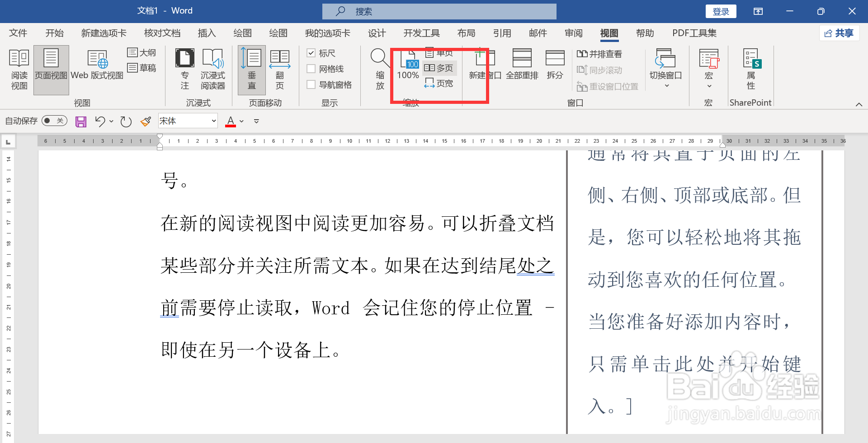Click the Undo arrow
Viewport: 868px width, 443px height.
click(x=100, y=121)
